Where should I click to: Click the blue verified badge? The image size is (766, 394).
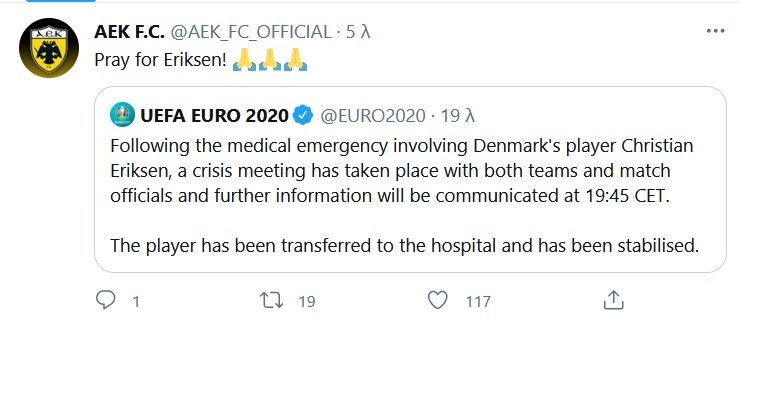pyautogui.click(x=303, y=115)
